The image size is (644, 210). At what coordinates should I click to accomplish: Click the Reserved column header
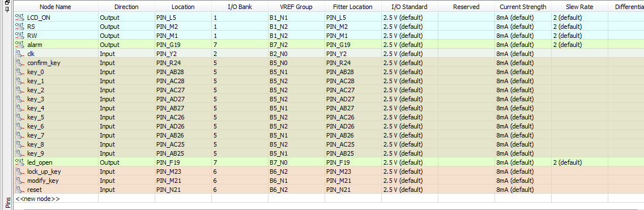point(467,7)
